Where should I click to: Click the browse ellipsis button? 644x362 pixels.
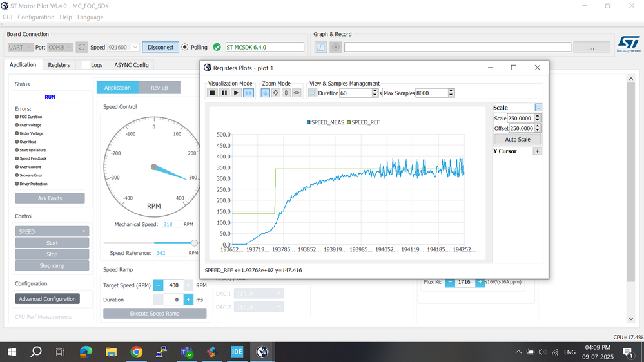592,47
